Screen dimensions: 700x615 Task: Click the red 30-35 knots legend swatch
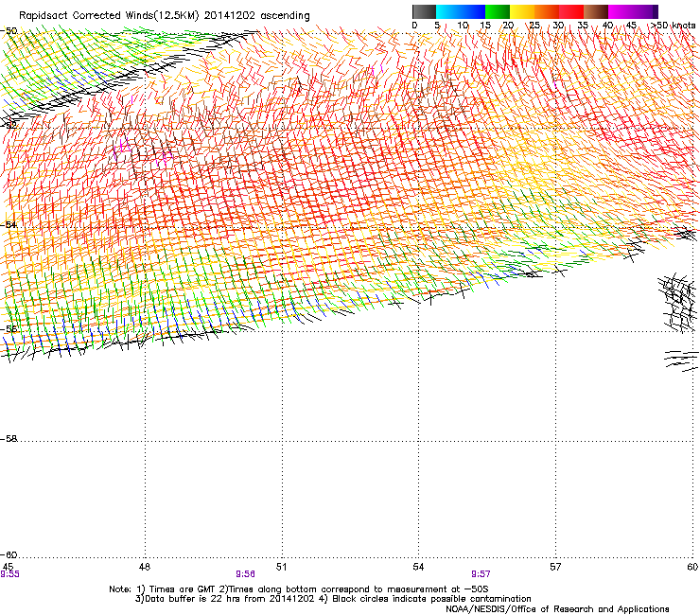tap(571, 11)
